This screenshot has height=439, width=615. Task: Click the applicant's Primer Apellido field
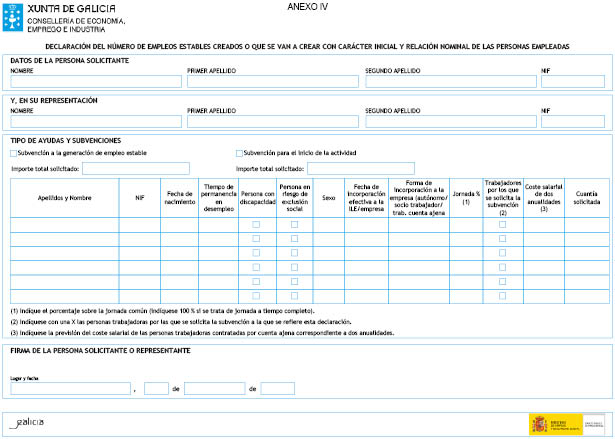(272, 82)
